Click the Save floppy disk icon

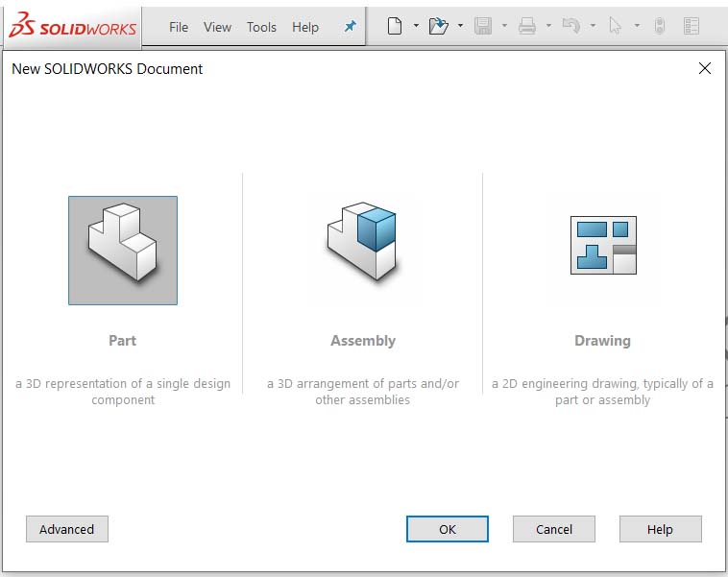(483, 27)
